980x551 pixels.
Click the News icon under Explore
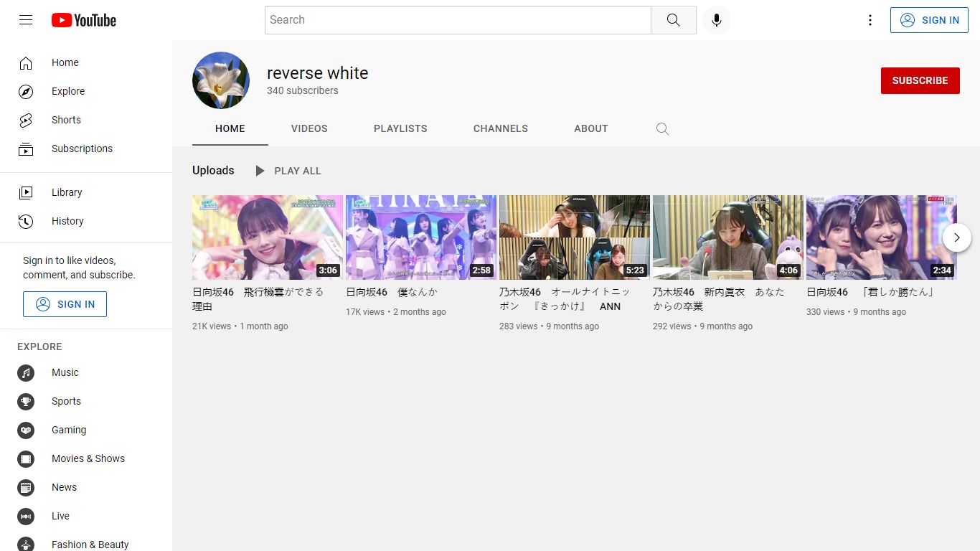(26, 487)
